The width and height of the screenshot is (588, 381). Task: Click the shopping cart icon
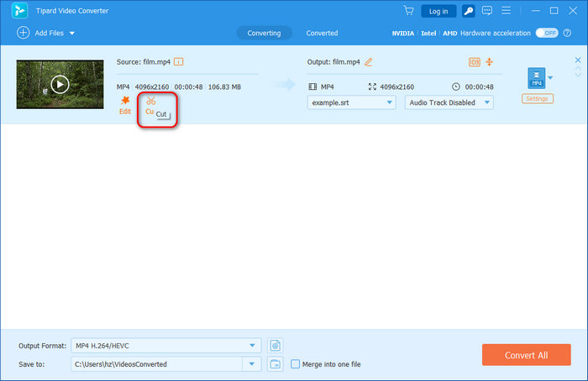pyautogui.click(x=408, y=11)
